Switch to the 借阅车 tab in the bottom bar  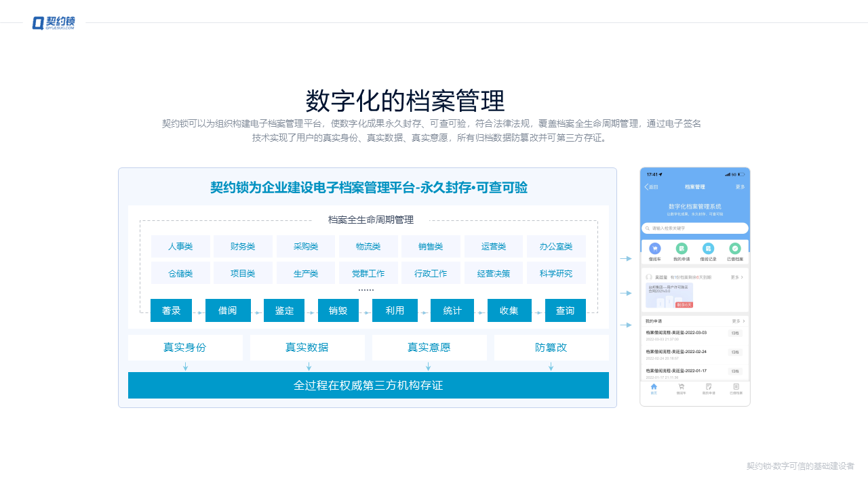(x=682, y=389)
